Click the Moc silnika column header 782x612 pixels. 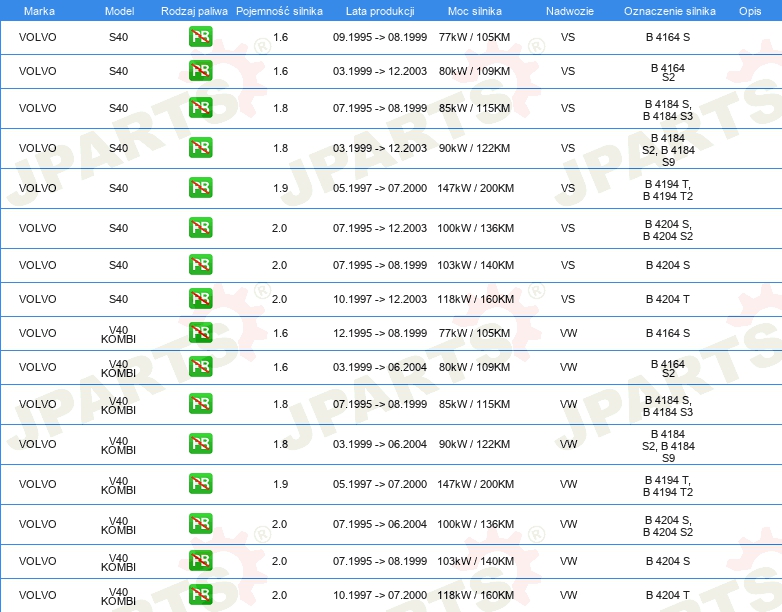[x=474, y=11]
